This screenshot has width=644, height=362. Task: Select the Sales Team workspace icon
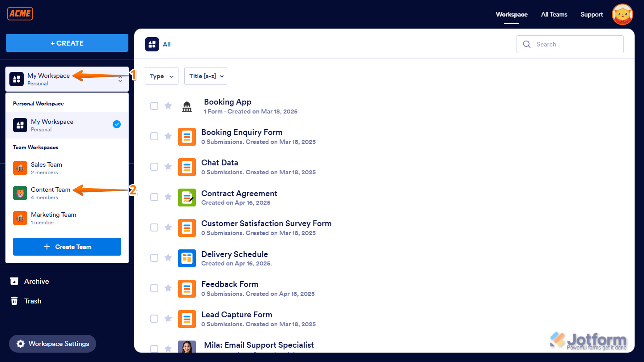(20, 168)
